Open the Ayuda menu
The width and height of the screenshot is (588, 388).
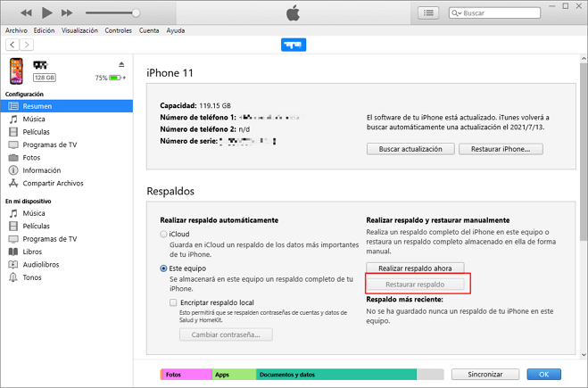176,30
